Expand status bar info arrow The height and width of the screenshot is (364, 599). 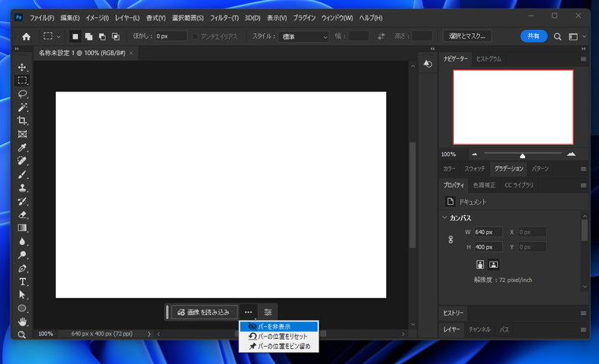click(149, 334)
